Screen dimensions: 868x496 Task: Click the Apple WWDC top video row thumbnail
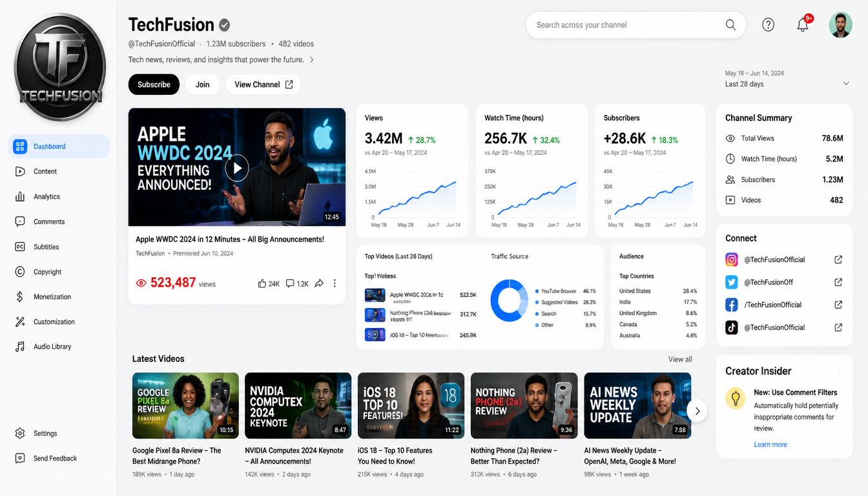point(375,295)
